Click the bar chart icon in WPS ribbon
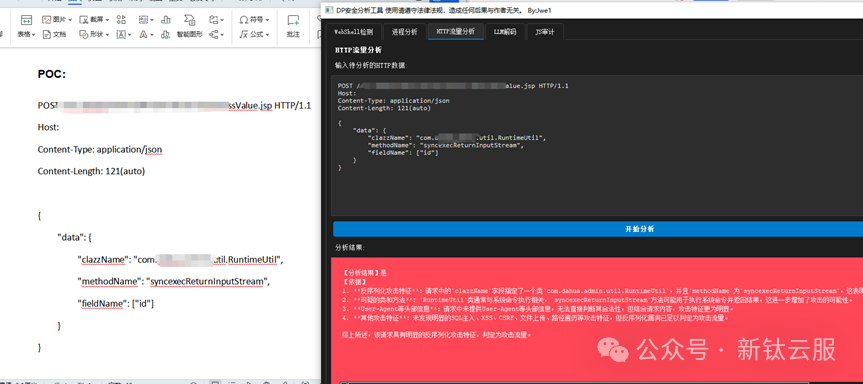This screenshot has width=863, height=384. (x=165, y=20)
